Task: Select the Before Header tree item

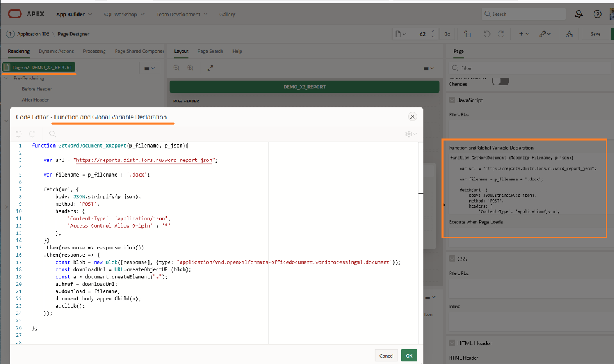Action: [37, 89]
